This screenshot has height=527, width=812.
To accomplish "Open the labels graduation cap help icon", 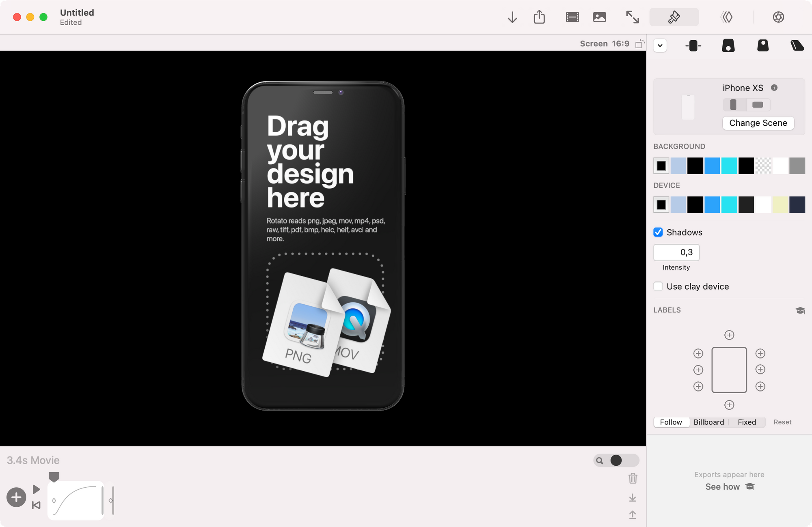I will [800, 310].
